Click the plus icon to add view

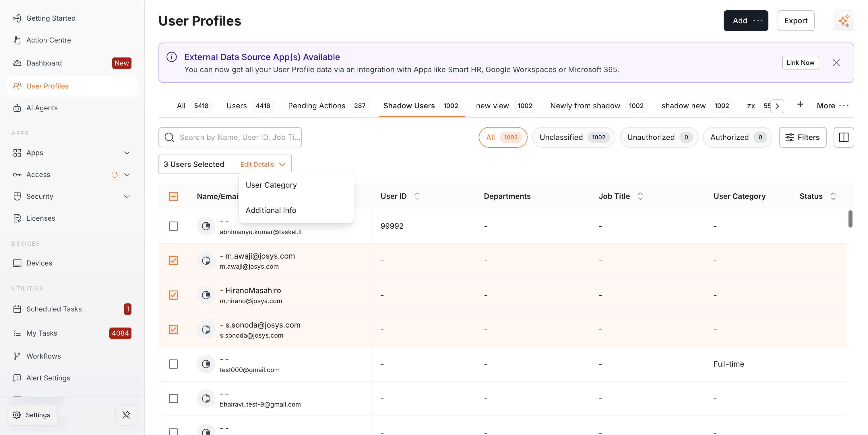[x=800, y=105]
